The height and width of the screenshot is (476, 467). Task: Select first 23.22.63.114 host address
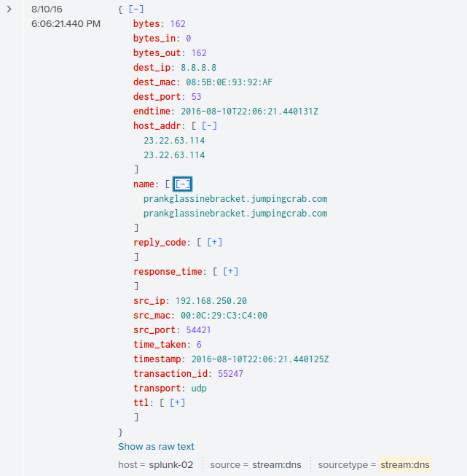pos(174,140)
